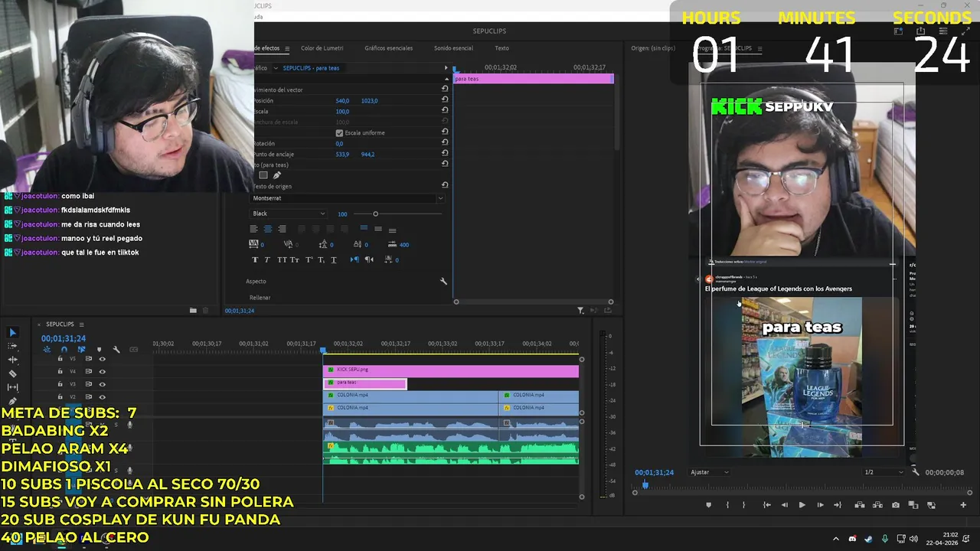
Task: Click the rectangle mask icon
Action: pyautogui.click(x=263, y=175)
